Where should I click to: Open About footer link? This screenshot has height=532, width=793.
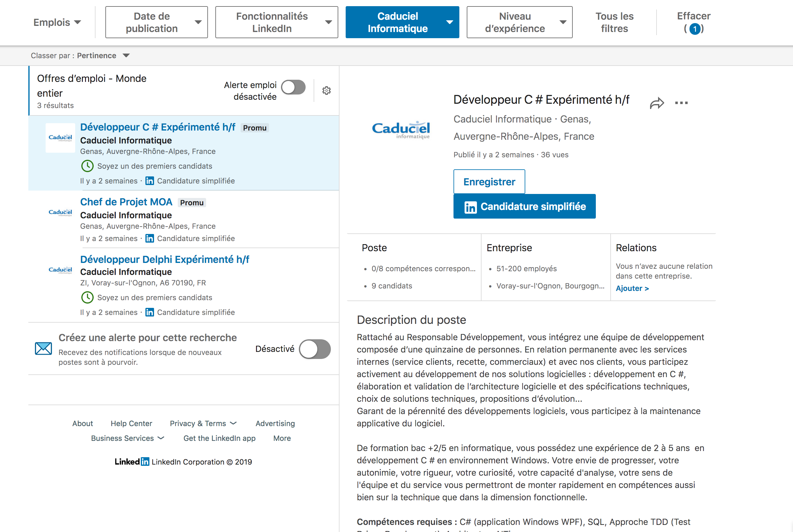coord(83,423)
